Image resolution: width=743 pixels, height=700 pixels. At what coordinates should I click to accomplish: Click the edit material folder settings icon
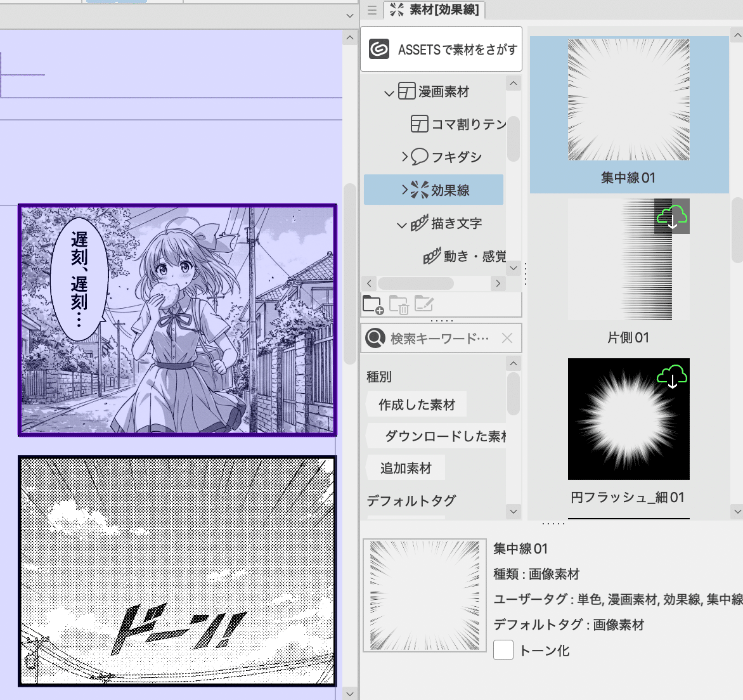pos(423,304)
